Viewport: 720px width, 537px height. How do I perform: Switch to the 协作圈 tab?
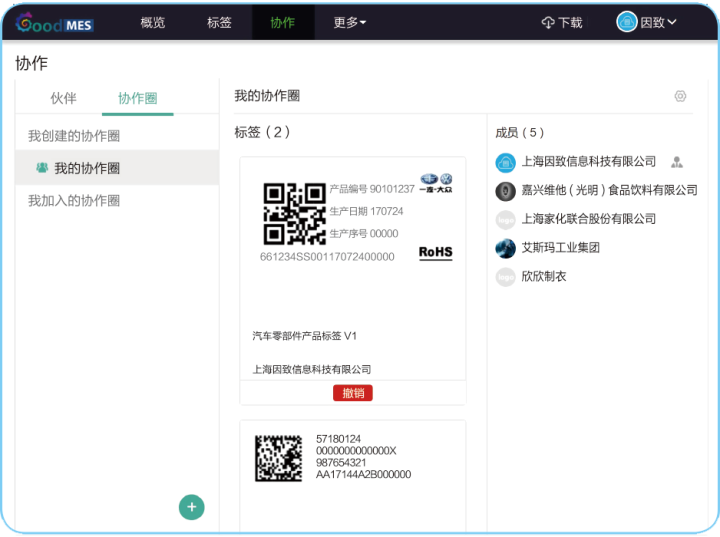point(137,98)
